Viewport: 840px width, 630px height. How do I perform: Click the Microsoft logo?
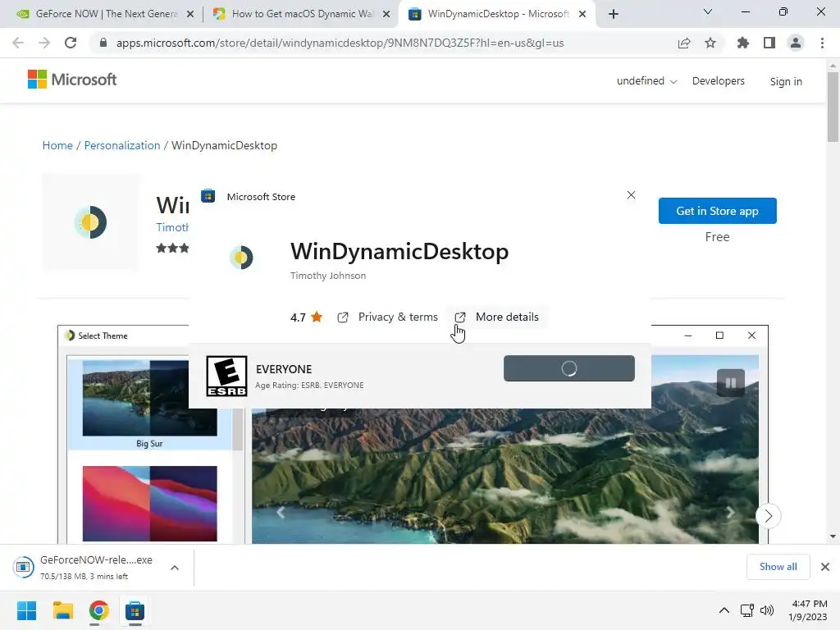72,80
